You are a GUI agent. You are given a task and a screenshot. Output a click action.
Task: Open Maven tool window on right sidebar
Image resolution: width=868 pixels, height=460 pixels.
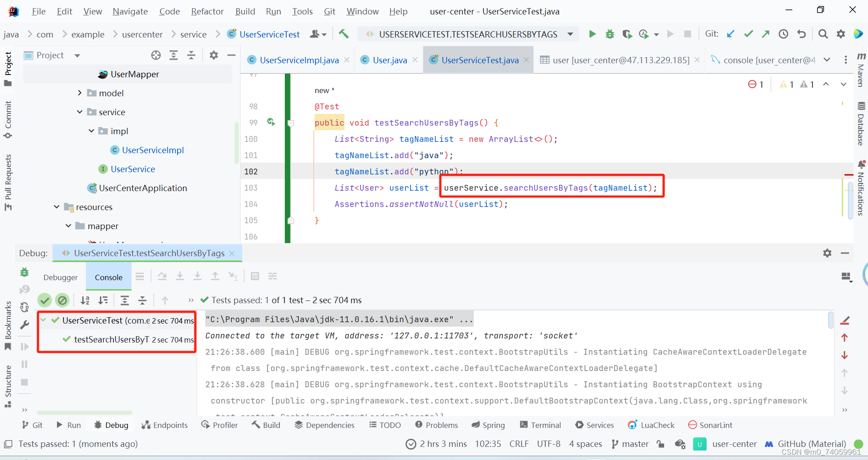[x=861, y=70]
